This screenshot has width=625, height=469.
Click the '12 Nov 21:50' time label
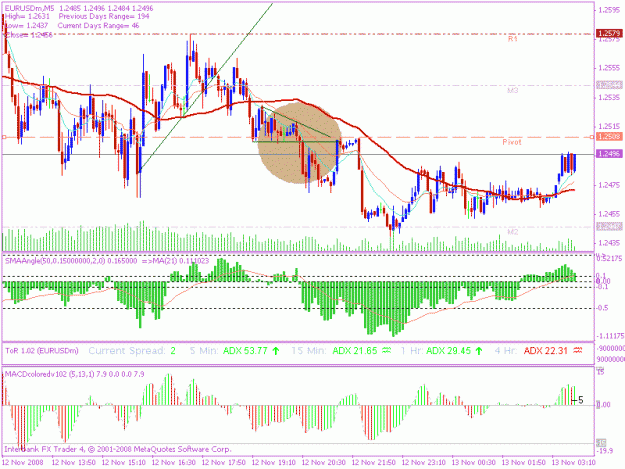click(373, 463)
